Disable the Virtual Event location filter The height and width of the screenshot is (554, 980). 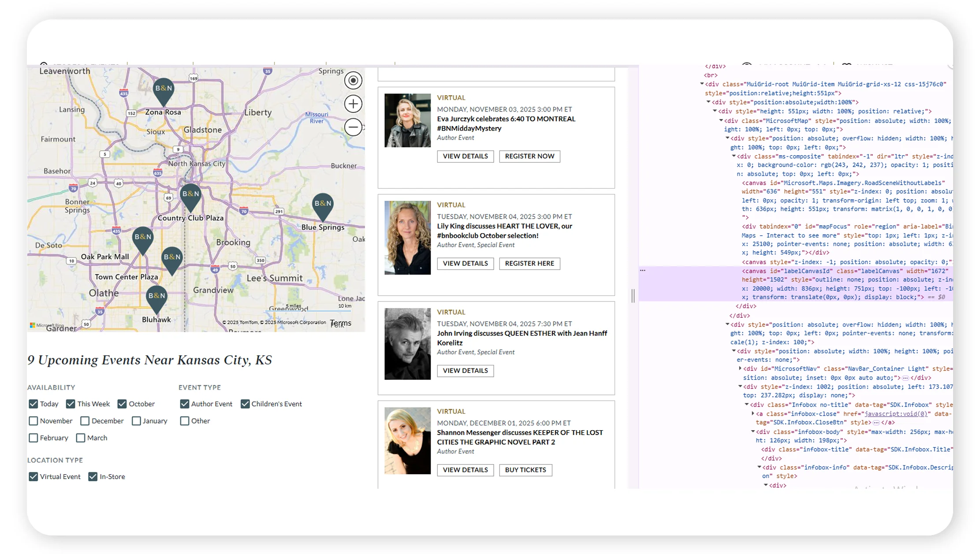(x=34, y=476)
